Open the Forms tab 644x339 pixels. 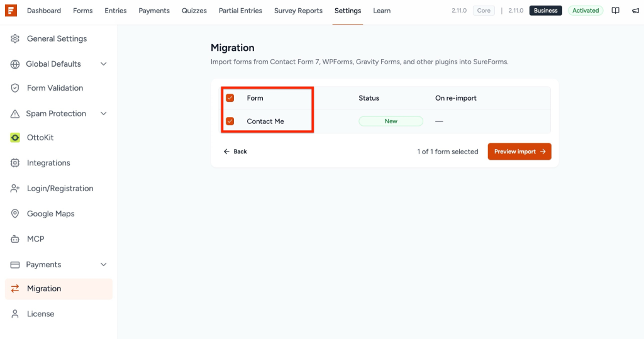(x=82, y=11)
